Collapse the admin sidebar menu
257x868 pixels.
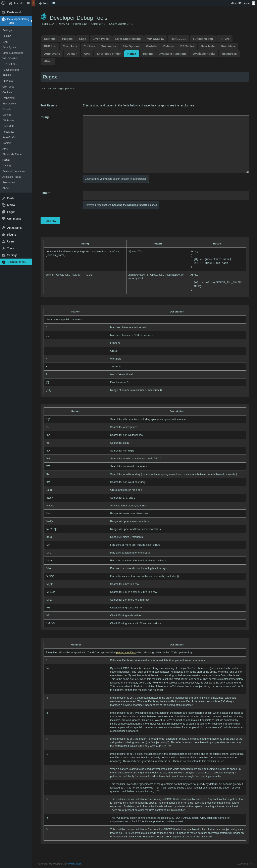16,262
